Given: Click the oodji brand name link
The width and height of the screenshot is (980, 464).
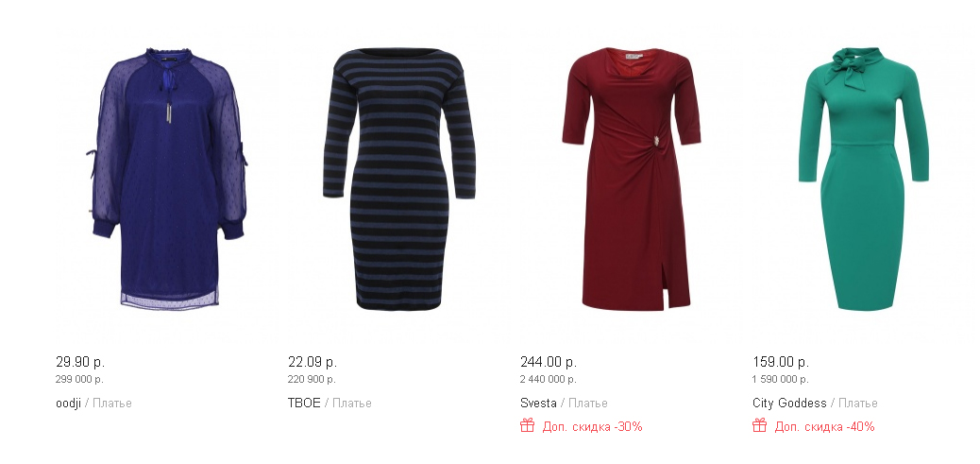Looking at the screenshot, I should click(68, 404).
